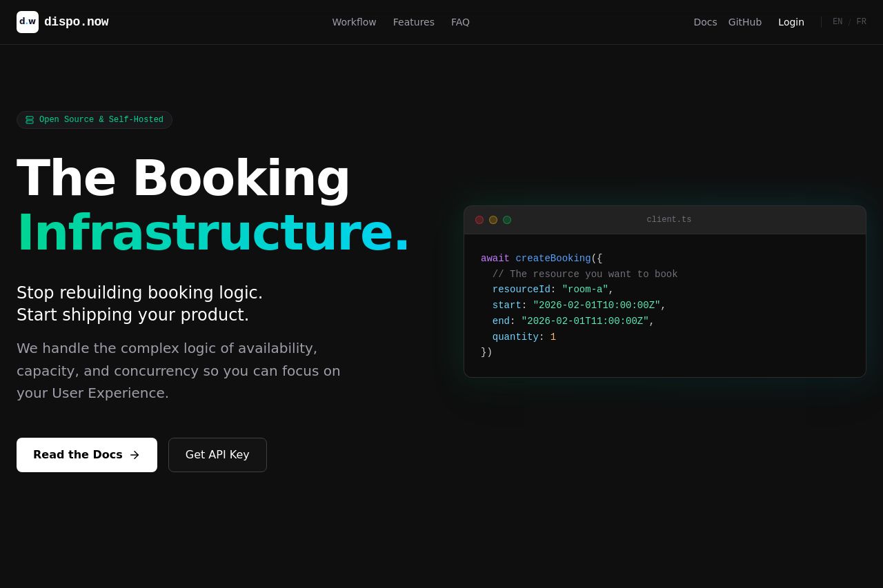Click the green dot in code window
This screenshot has height=588, width=883.
click(507, 220)
